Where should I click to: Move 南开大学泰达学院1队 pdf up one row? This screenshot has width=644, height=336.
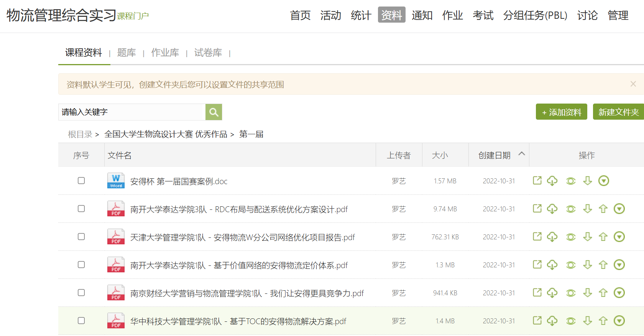click(603, 265)
